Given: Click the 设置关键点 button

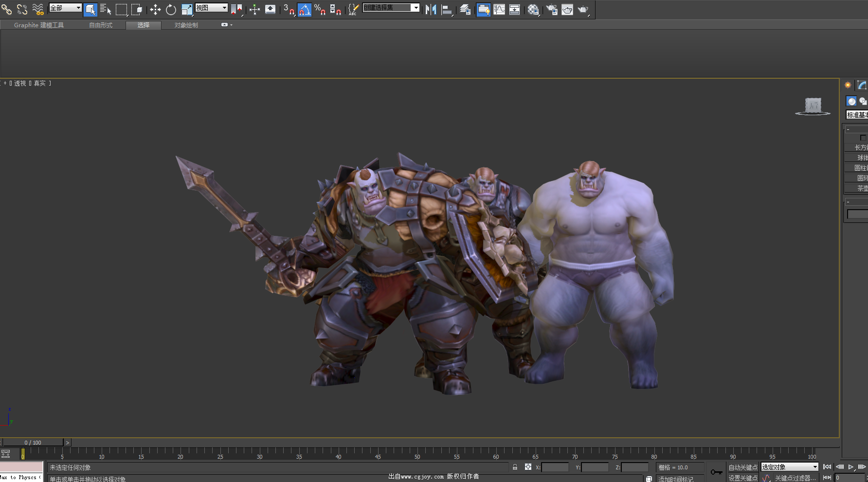Looking at the screenshot, I should click(743, 478).
